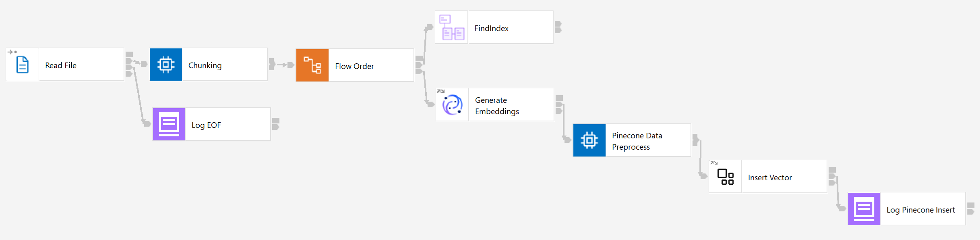Select the Flow Order output port connectors

pyautogui.click(x=419, y=65)
